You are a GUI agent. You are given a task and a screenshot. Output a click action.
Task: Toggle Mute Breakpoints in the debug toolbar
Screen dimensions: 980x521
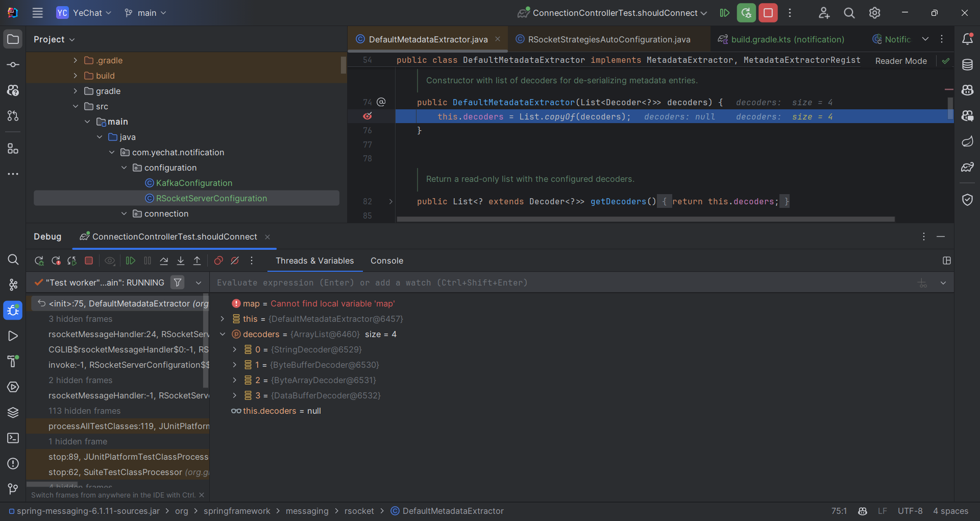point(235,261)
